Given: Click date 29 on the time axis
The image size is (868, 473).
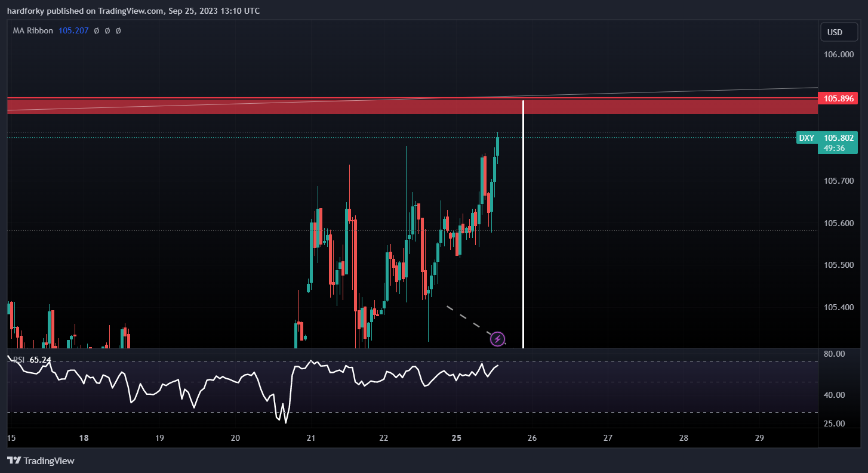Looking at the screenshot, I should [x=759, y=438].
